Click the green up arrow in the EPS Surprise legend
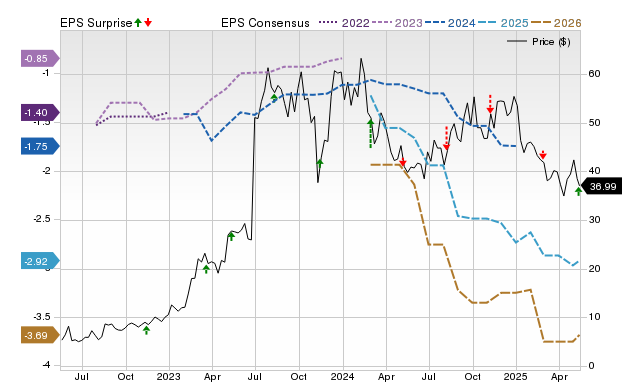 138,23
